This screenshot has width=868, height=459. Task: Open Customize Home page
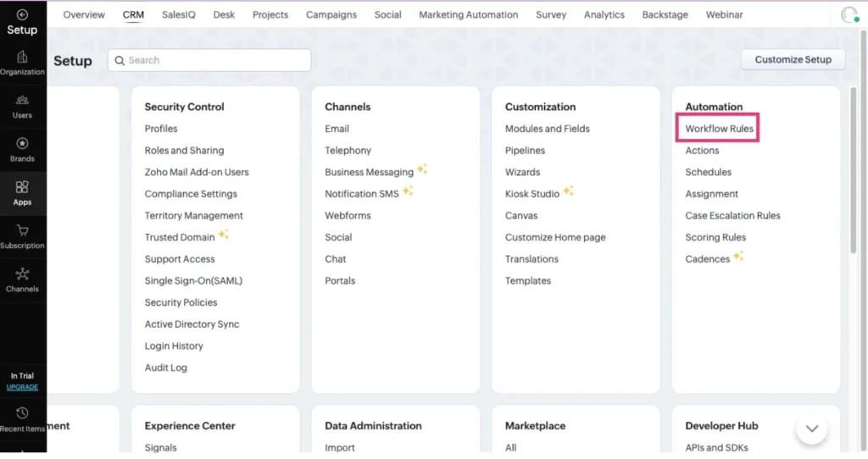click(x=555, y=237)
